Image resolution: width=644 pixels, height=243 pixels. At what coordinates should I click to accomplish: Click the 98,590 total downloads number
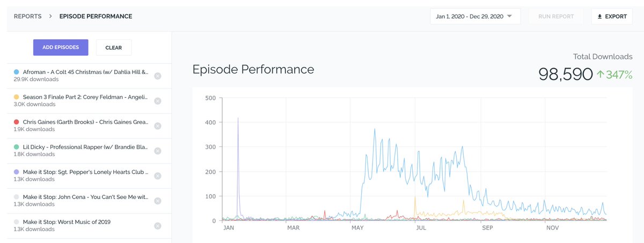[565, 75]
